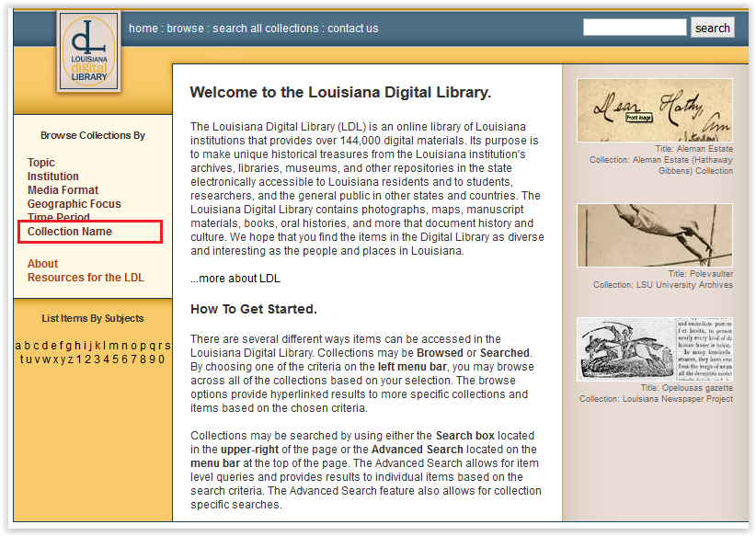Image resolution: width=756 pixels, height=536 pixels.
Task: Click 'Collection: Louisiana Newspaper Project' caption
Action: pos(656,399)
